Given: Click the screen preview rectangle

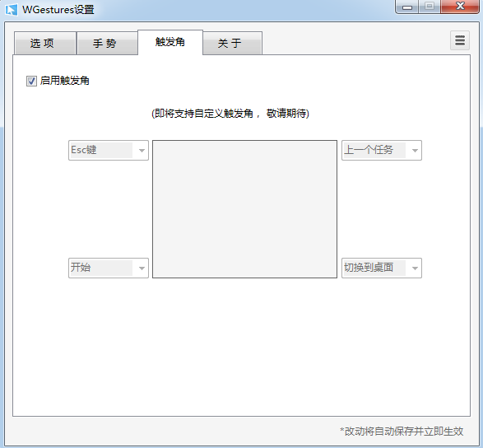Looking at the screenshot, I should (x=244, y=209).
